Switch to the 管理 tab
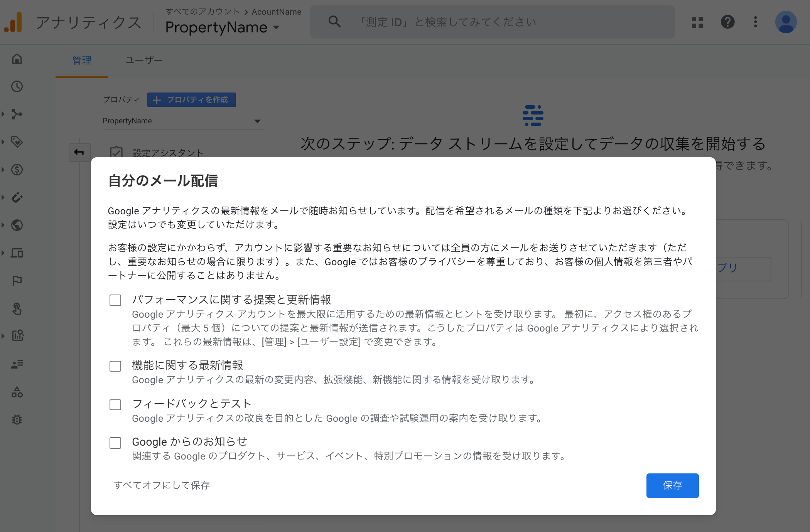The width and height of the screenshot is (810, 532). [82, 61]
